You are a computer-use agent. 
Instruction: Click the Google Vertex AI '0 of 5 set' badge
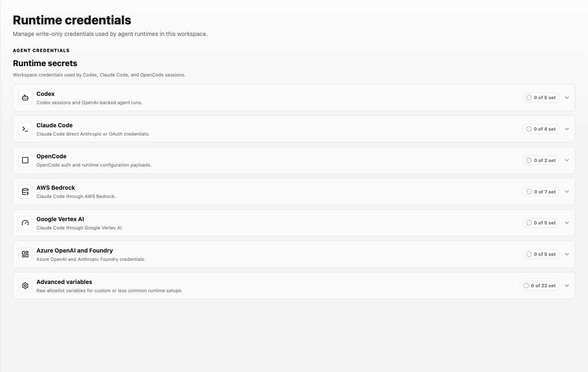[x=541, y=223]
